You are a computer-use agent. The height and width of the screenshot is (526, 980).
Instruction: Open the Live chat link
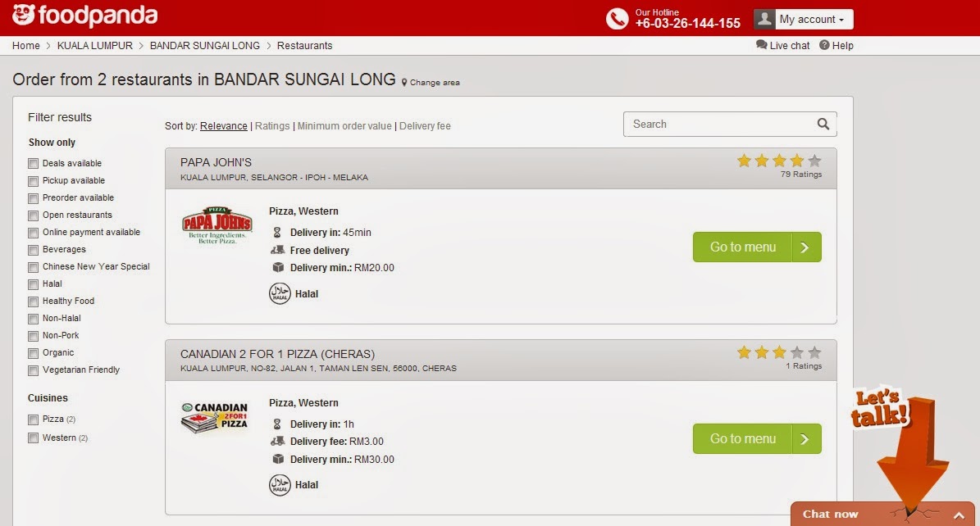783,46
